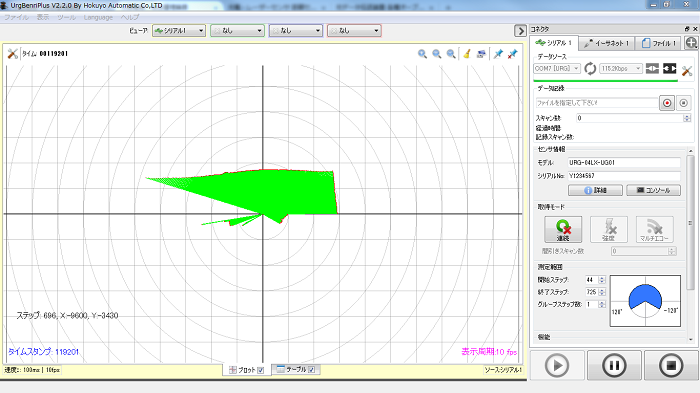Switch to the イーサネット 1 tab

pyautogui.click(x=606, y=43)
